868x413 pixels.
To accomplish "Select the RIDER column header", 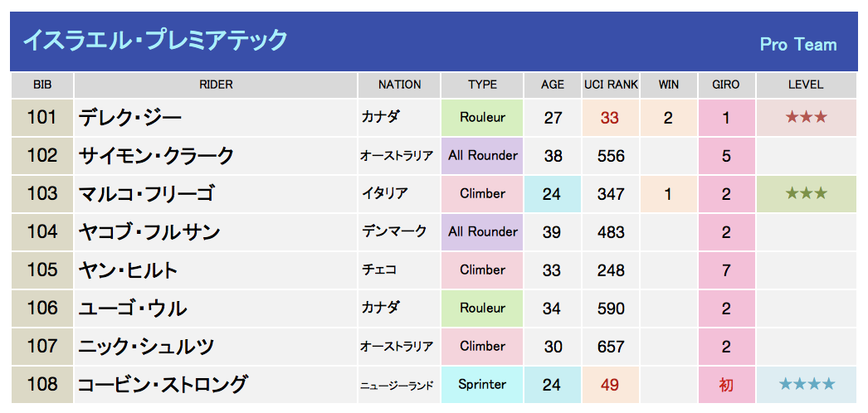I will 216,85.
